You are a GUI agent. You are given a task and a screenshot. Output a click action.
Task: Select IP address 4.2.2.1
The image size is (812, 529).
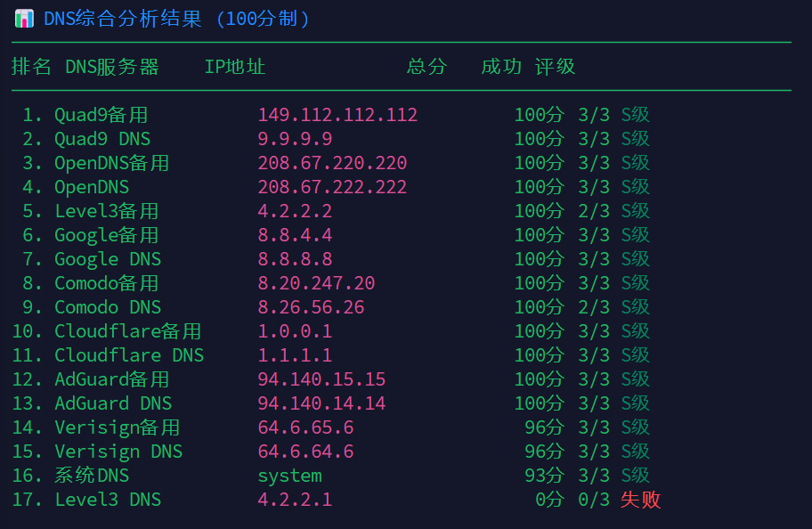click(296, 500)
